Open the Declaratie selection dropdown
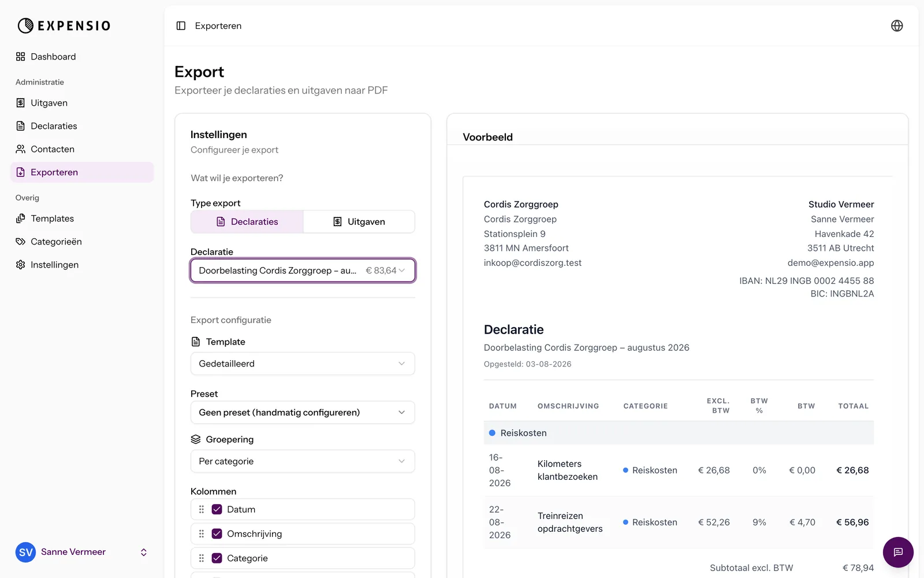Viewport: 924px width, 578px height. 303,271
